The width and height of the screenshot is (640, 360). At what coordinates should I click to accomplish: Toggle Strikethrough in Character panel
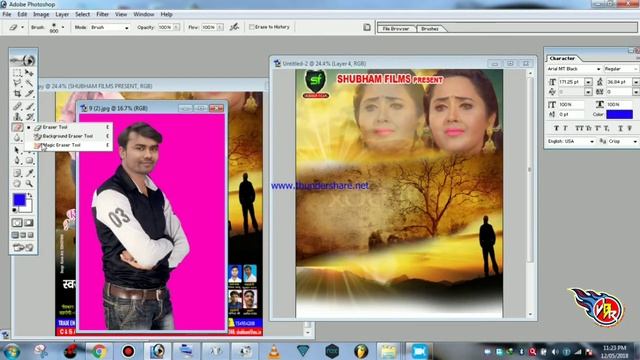click(630, 128)
